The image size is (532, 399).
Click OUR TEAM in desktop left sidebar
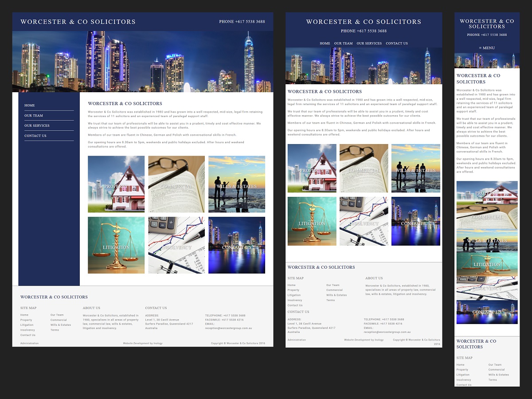[34, 116]
